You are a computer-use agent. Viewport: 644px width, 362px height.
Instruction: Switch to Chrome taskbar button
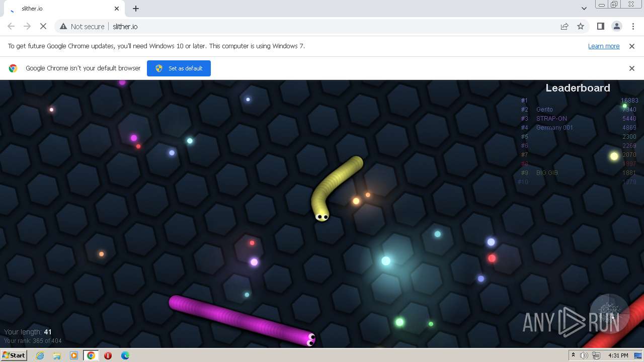click(91, 355)
